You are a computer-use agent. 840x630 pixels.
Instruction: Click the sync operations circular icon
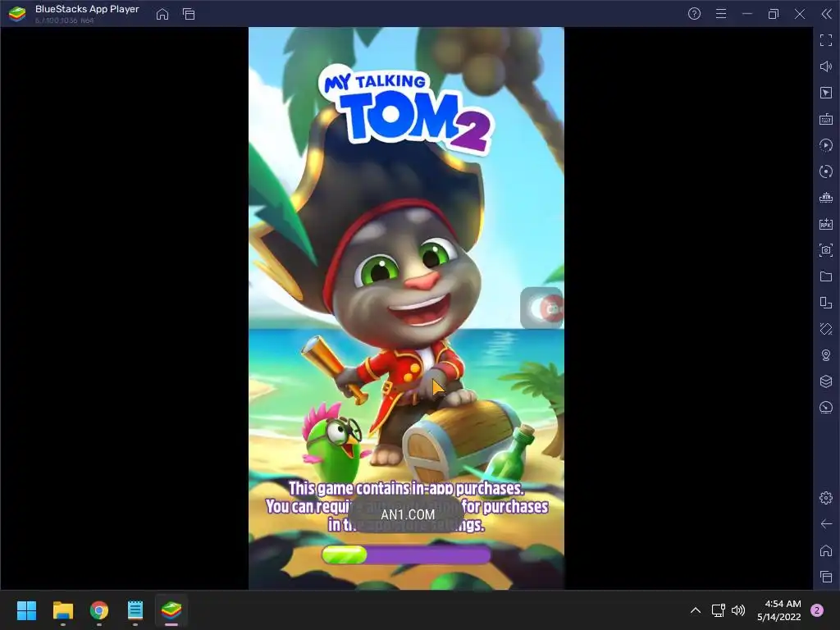[x=825, y=171]
